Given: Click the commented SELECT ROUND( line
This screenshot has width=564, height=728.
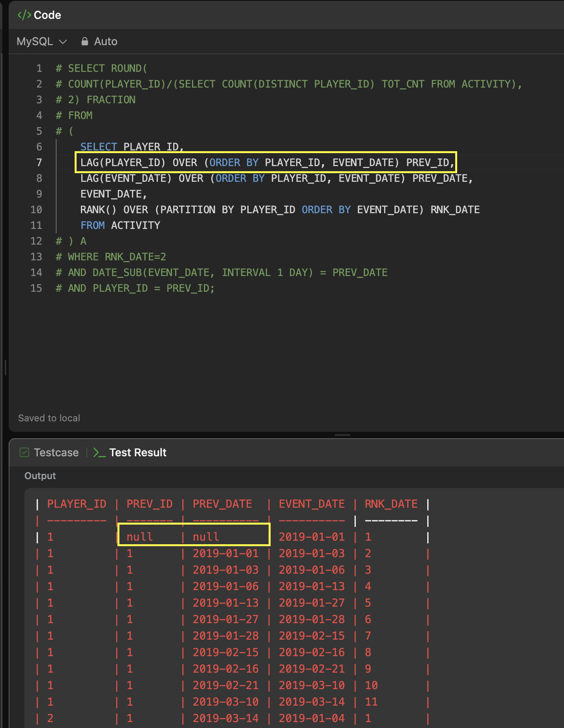Looking at the screenshot, I should point(101,68).
